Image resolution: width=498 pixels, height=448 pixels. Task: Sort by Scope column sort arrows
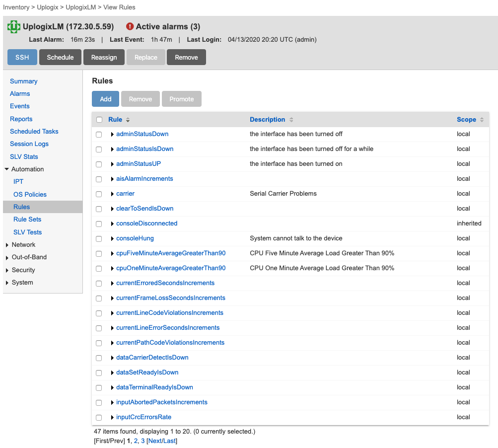[x=482, y=120]
